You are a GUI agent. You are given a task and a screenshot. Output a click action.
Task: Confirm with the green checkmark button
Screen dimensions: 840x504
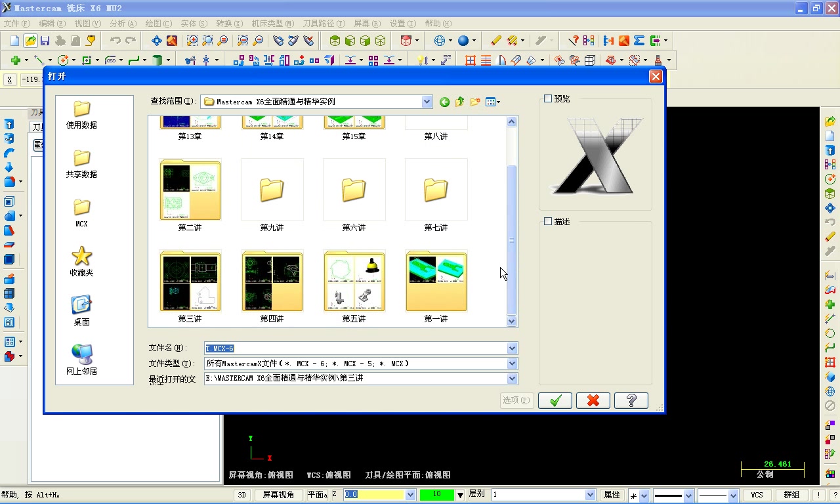pyautogui.click(x=555, y=400)
